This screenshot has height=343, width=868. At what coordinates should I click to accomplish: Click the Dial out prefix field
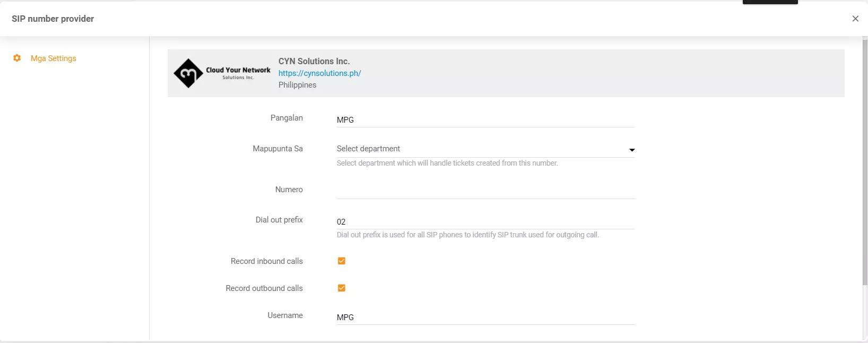(485, 221)
